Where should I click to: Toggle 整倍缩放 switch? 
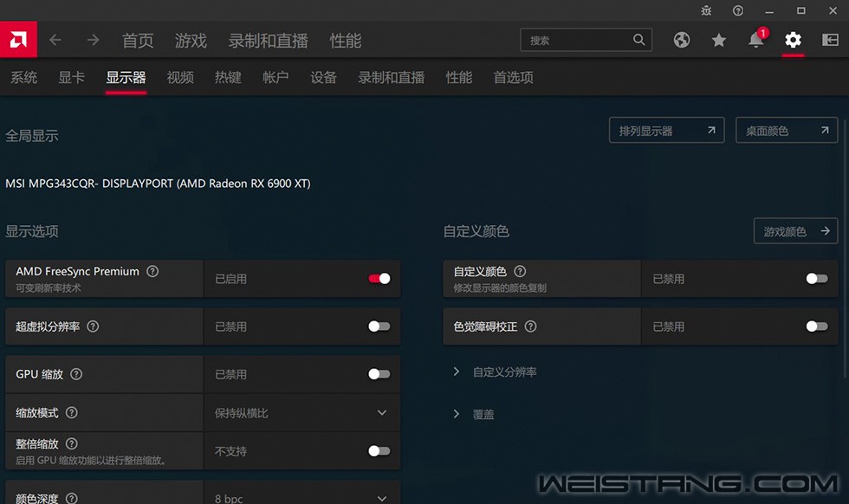pyautogui.click(x=379, y=451)
